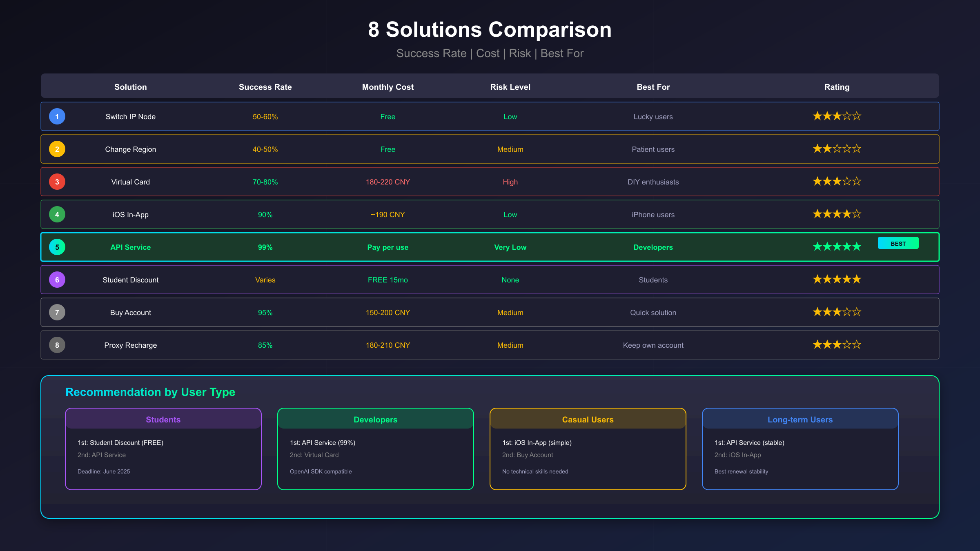Click the Success Rate column header

coord(265,87)
